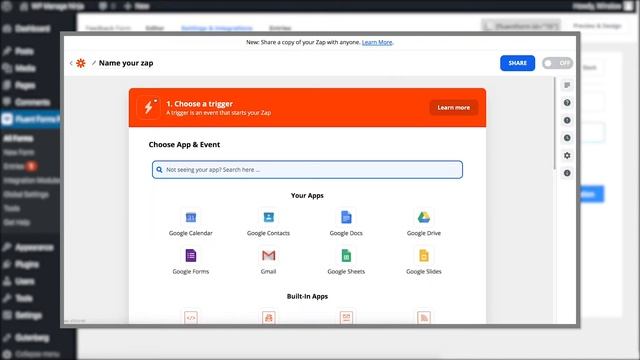Image resolution: width=640 pixels, height=360 pixels.
Task: Edit the zap name via pencil icon
Action: point(94,63)
